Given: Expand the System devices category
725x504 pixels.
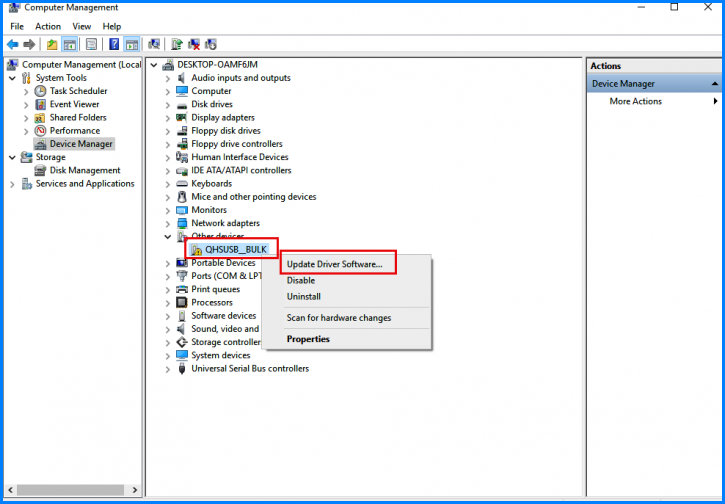Looking at the screenshot, I should [x=168, y=356].
